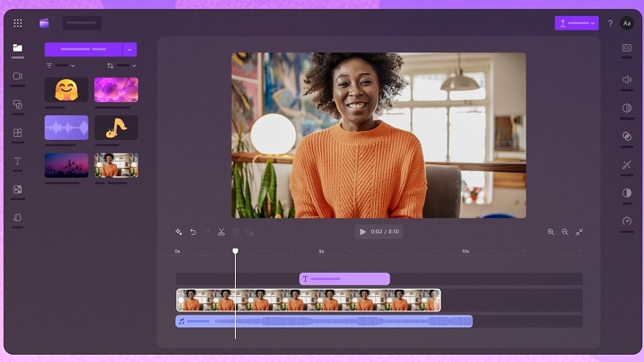Click the fit timeline arrows icon

pyautogui.click(x=580, y=232)
